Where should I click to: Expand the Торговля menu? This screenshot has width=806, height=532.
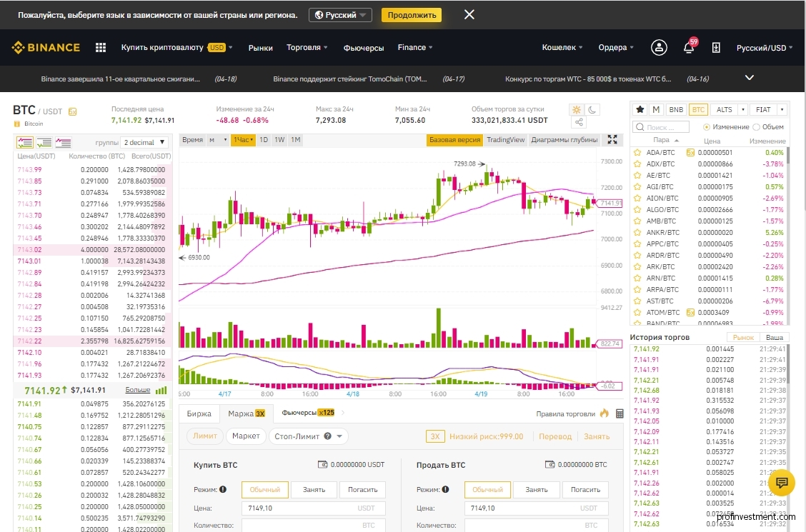(307, 47)
